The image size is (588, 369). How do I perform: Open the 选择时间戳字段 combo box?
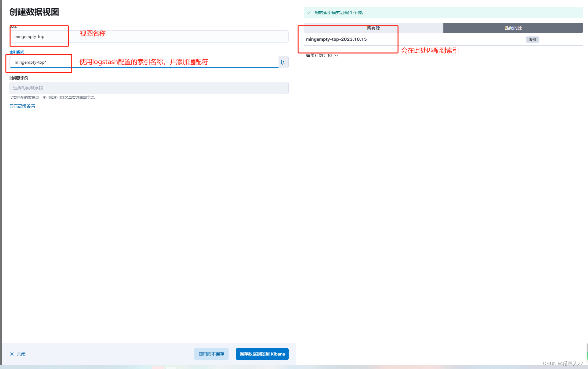tap(149, 88)
